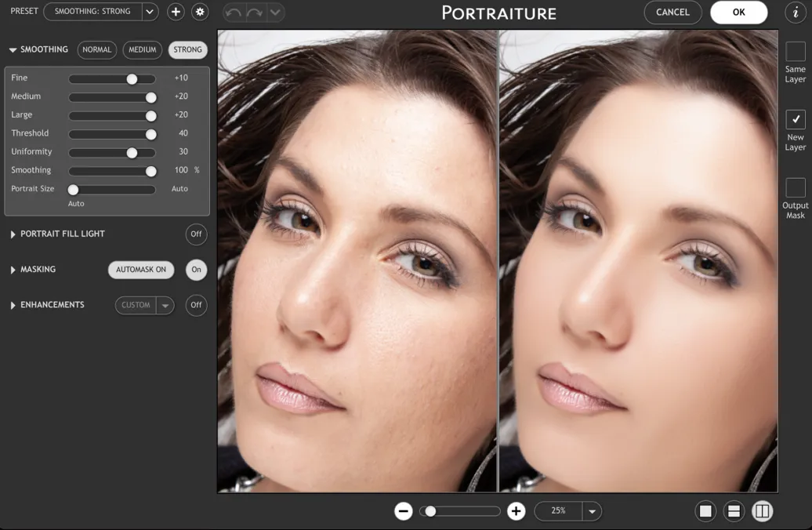Select the Normal smoothing preset
Viewport: 812px width, 530px height.
click(97, 49)
